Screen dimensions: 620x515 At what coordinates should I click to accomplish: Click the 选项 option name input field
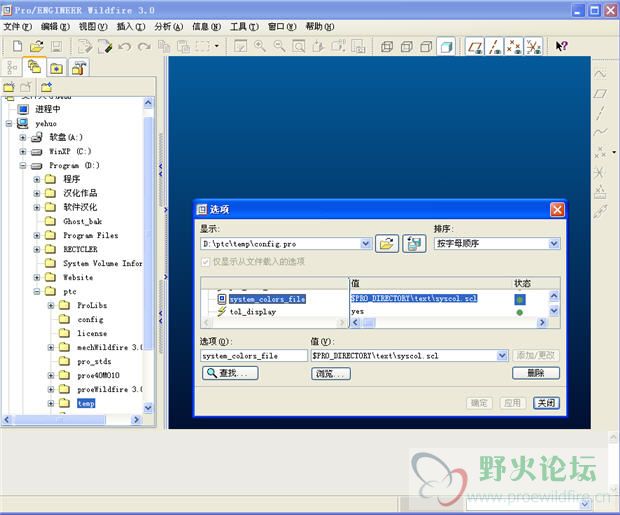click(x=253, y=356)
